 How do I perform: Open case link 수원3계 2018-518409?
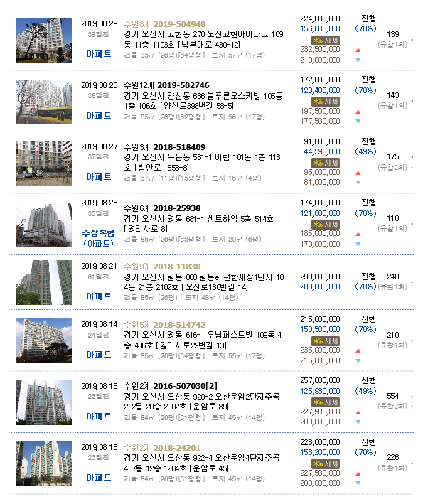(x=164, y=147)
